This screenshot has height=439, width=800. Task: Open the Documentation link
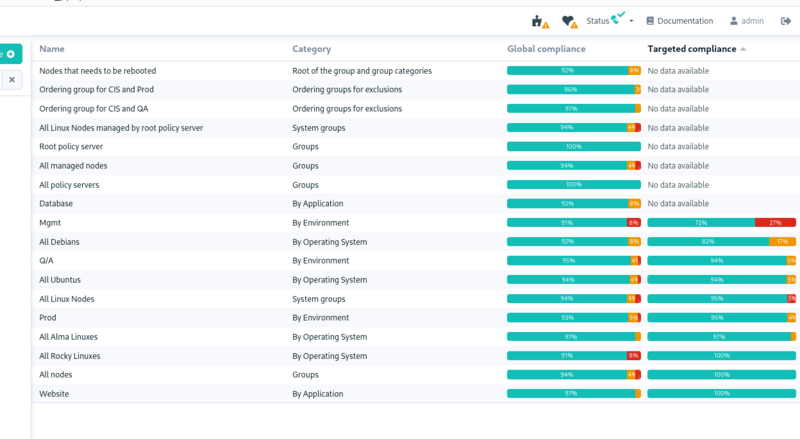tap(680, 21)
